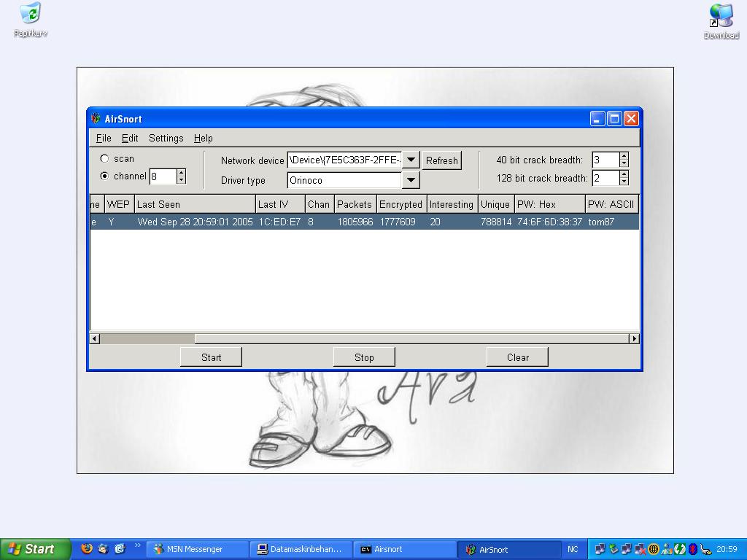This screenshot has height=560, width=747.
Task: Decrease the channel number with the down arrow
Action: click(x=181, y=180)
